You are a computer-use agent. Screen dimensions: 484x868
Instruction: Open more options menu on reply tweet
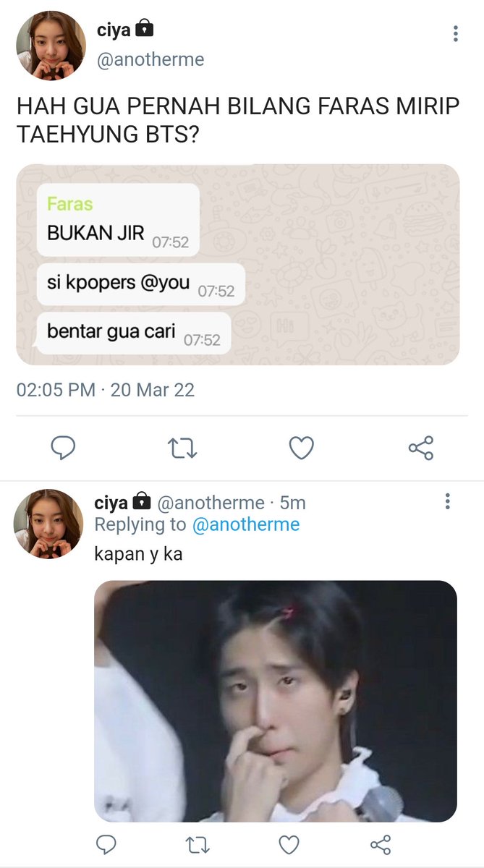pos(448,501)
